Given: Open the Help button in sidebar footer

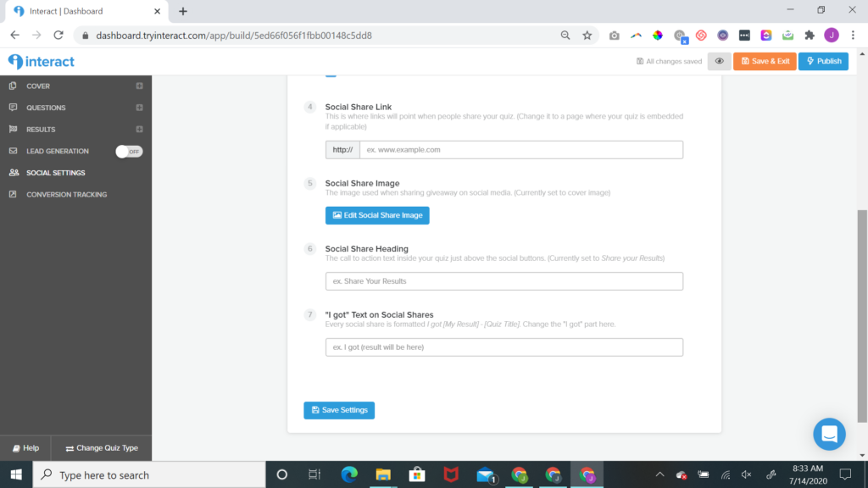Looking at the screenshot, I should pyautogui.click(x=25, y=448).
